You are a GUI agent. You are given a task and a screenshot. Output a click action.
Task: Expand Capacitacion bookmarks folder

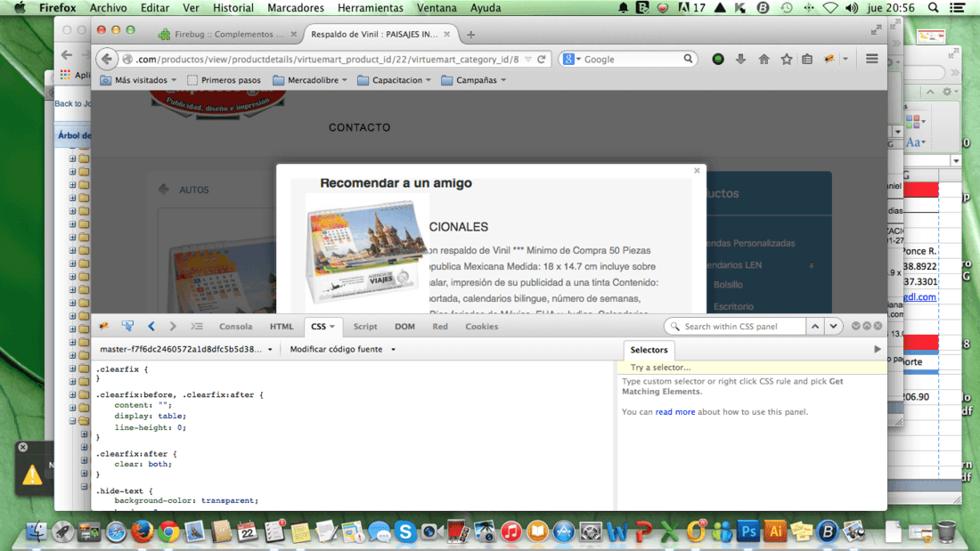click(395, 80)
